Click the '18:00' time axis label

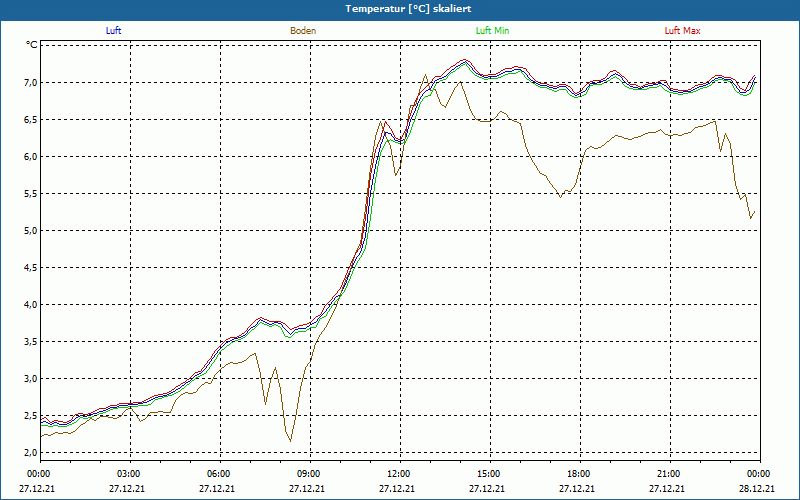[577, 474]
